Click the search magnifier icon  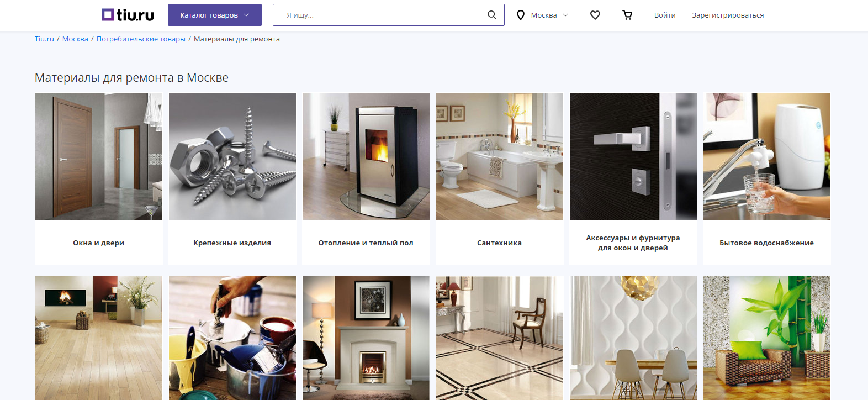[x=491, y=15]
